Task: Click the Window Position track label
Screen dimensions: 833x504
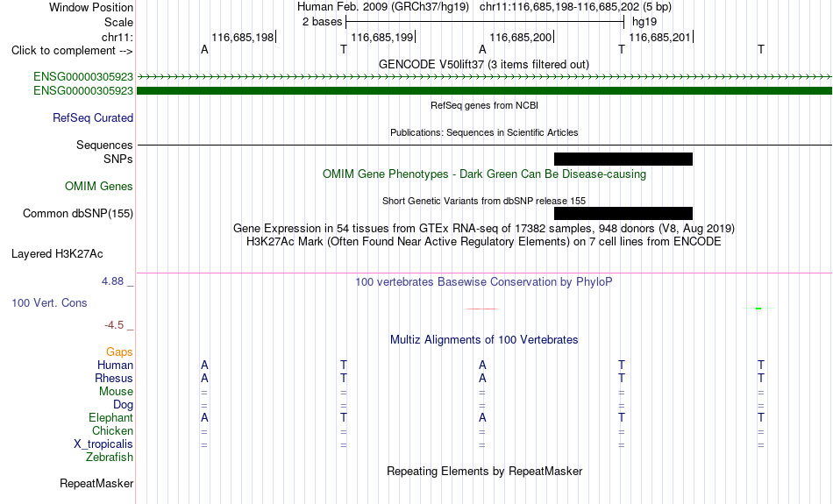Action: click(x=91, y=7)
